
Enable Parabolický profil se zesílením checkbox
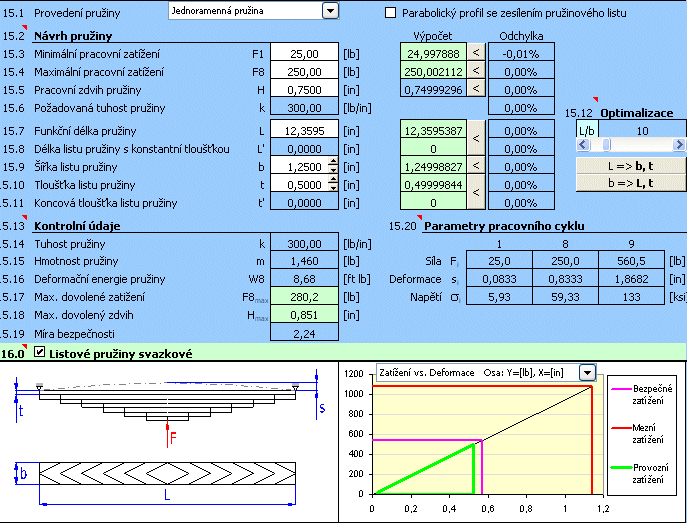pos(390,13)
